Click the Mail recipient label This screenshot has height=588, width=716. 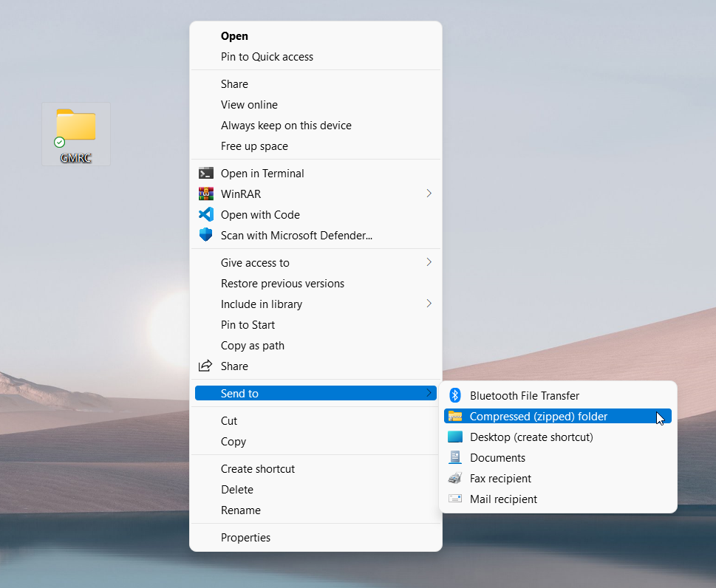503,499
